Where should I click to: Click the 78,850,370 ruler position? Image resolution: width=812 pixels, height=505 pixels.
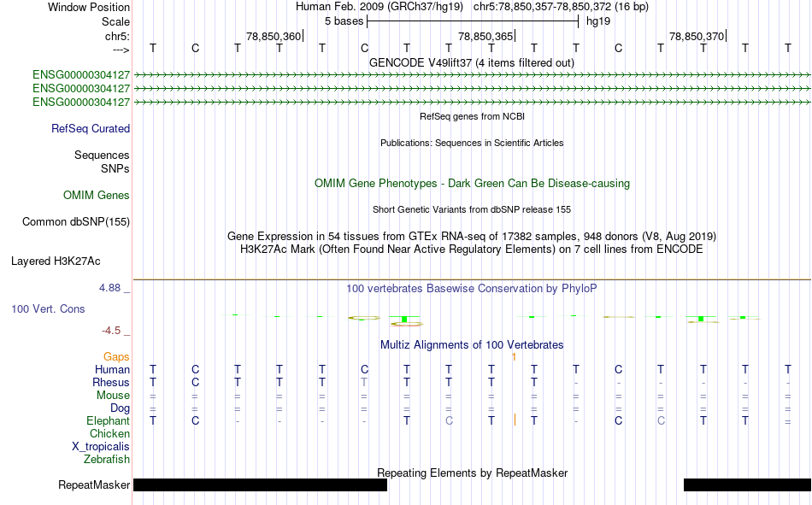pyautogui.click(x=697, y=36)
